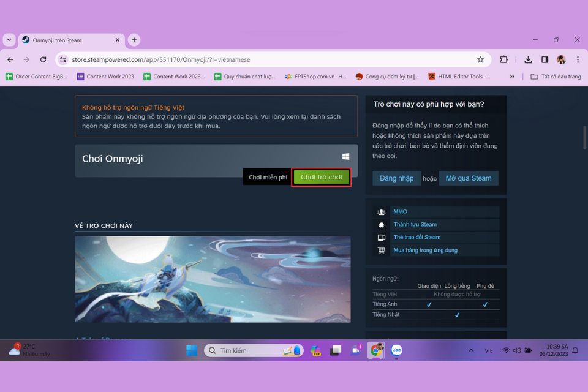Image resolution: width=588 pixels, height=392 pixels.
Task: Click the in-app purchases cart icon
Action: click(382, 250)
